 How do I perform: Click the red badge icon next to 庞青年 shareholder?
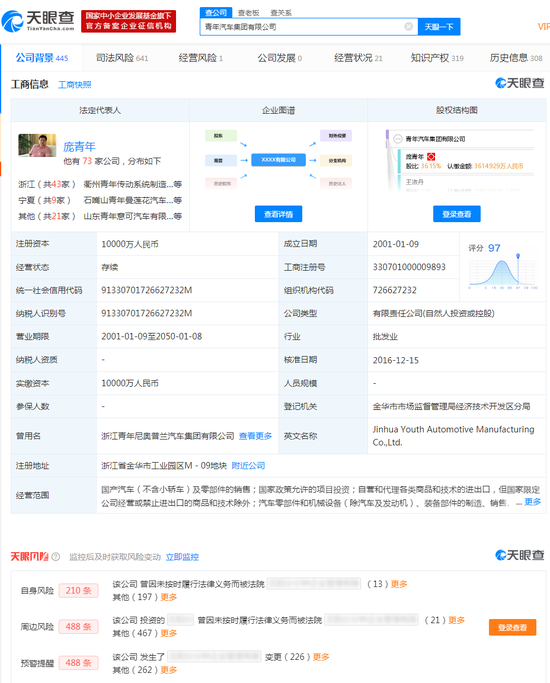431,156
